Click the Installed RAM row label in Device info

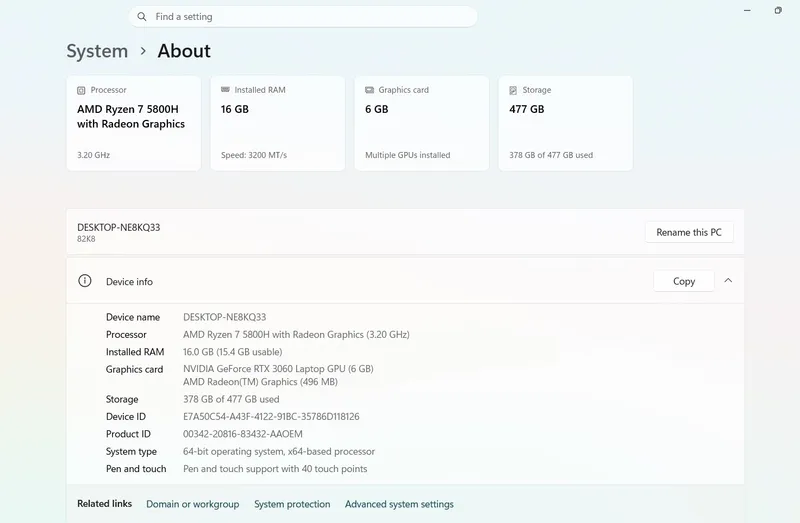point(135,352)
